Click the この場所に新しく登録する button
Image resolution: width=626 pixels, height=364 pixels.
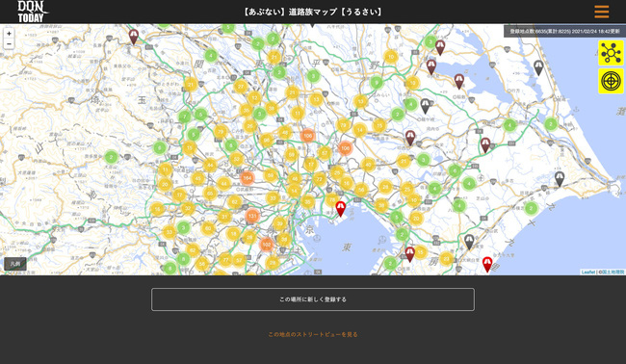(x=313, y=299)
